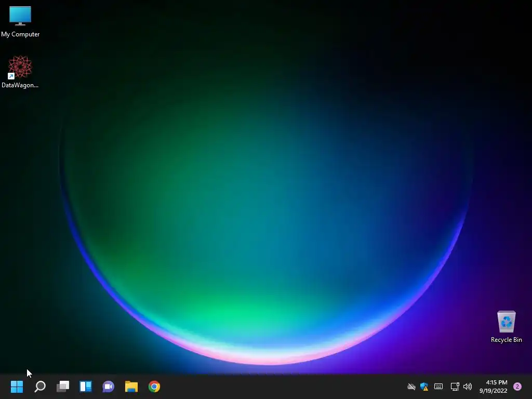Launch Teams Chat from taskbar
532x399 pixels.
coord(109,387)
